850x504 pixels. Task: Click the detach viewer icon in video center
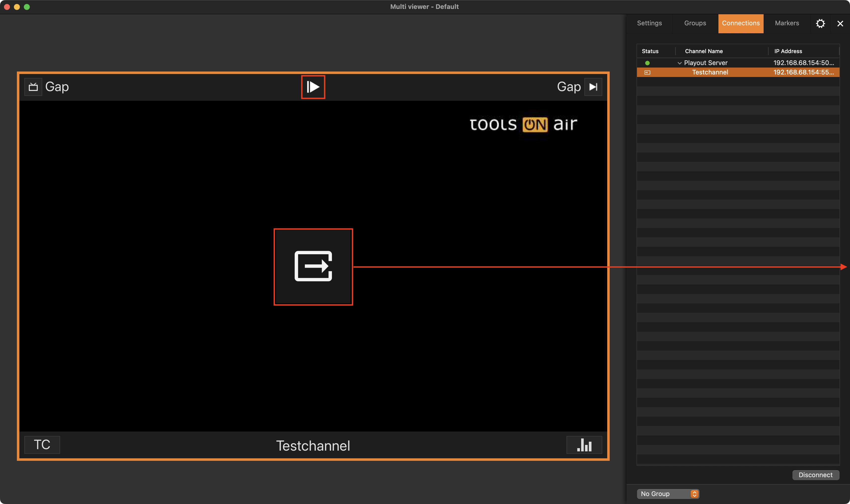[x=313, y=267]
